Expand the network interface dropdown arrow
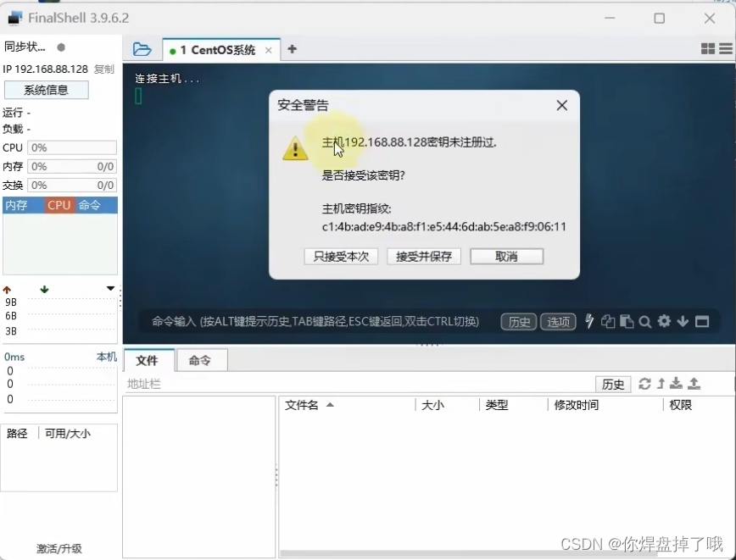 coord(110,288)
